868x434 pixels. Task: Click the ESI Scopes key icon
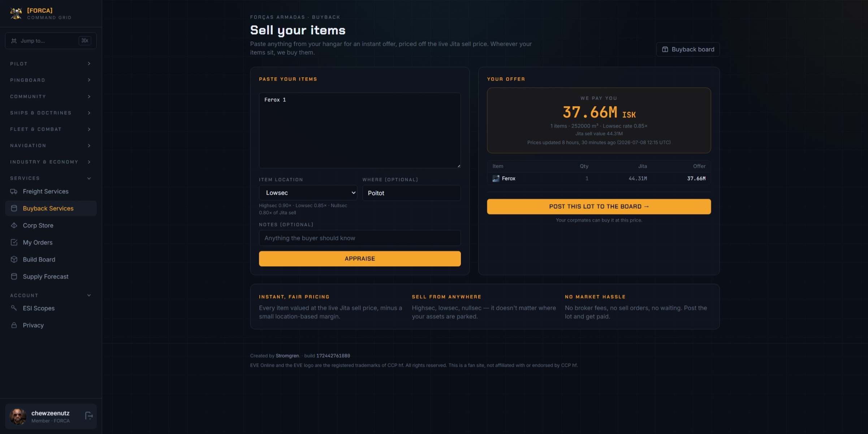14,308
